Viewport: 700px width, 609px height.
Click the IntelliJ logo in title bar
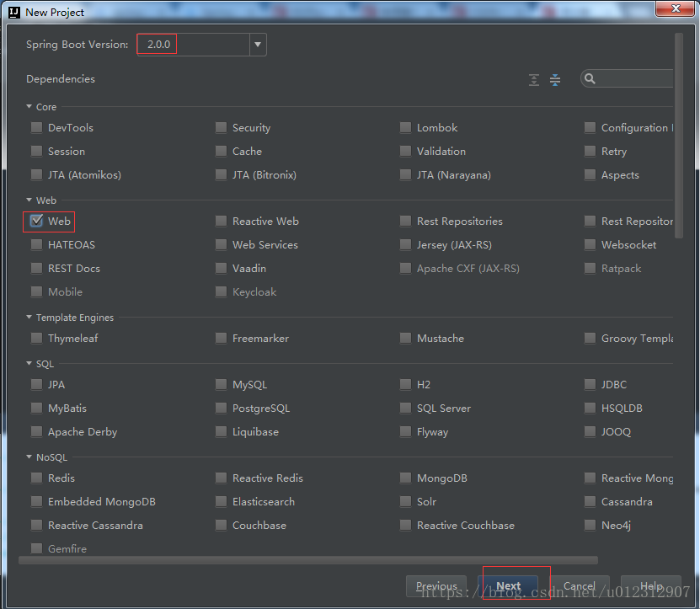[14, 12]
